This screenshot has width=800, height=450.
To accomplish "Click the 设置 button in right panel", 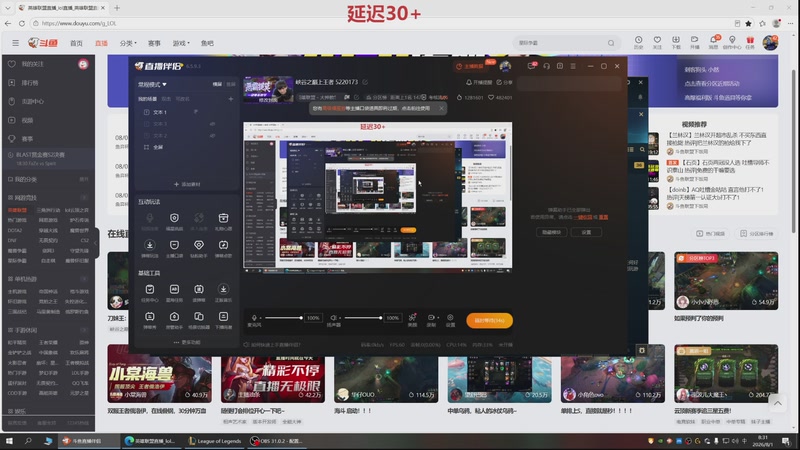I will click(x=586, y=232).
